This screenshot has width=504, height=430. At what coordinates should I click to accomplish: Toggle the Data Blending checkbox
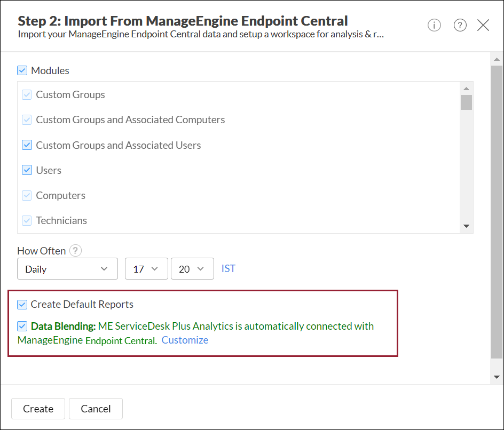click(22, 326)
